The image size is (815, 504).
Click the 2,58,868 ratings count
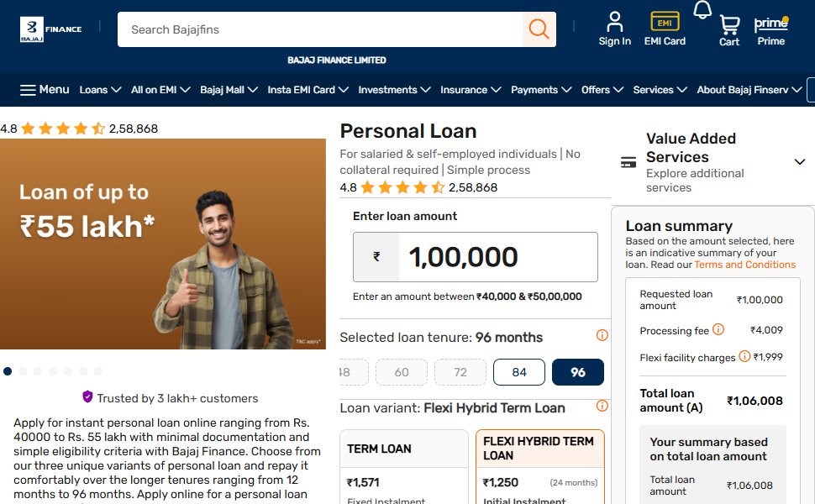(473, 187)
